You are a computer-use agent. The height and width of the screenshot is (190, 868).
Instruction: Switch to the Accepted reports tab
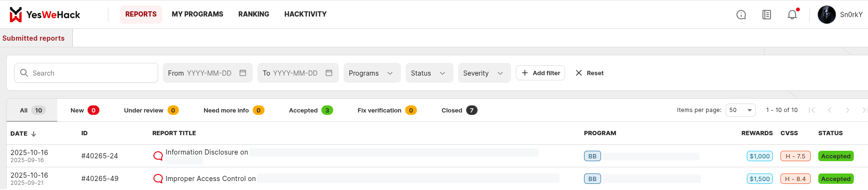[x=310, y=110]
